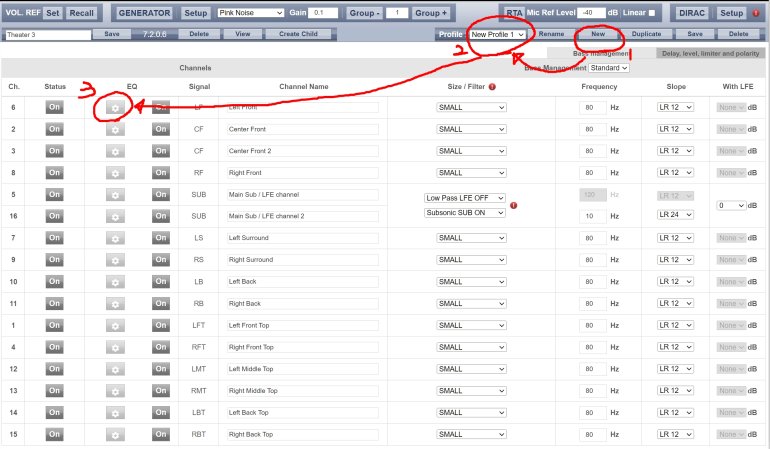The height and width of the screenshot is (449, 770).
Task: Click the VOL. REF Recall button
Action: point(82,13)
